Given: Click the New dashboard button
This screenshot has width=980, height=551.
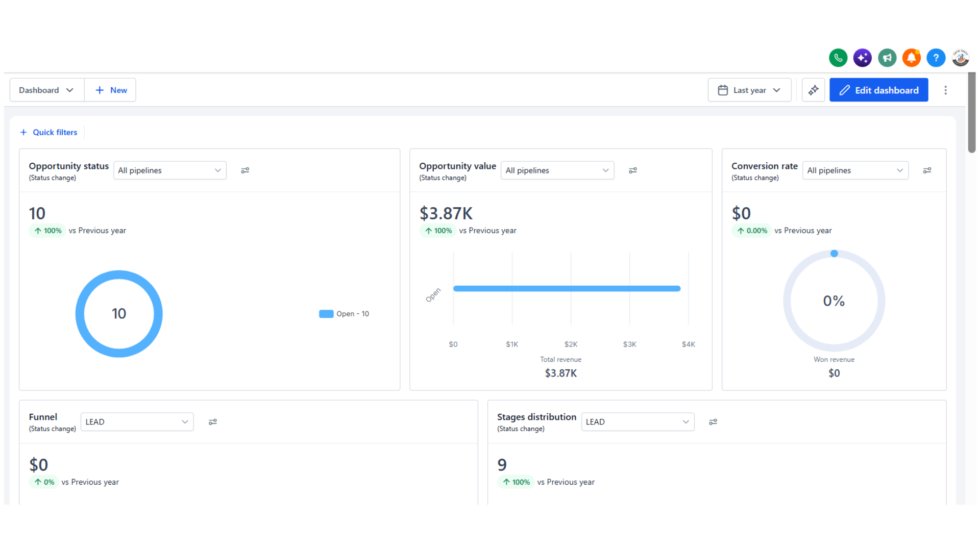Looking at the screenshot, I should click(x=110, y=90).
